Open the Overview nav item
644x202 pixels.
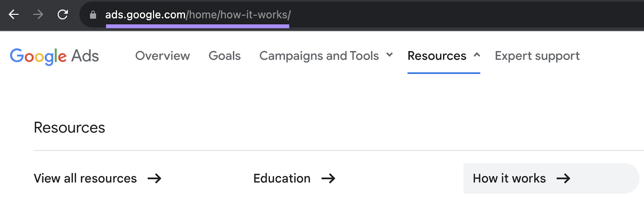click(x=162, y=56)
